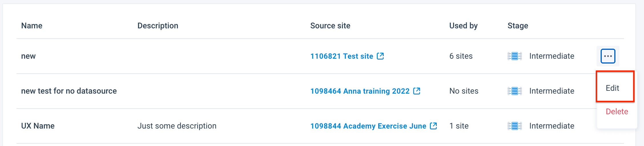The width and height of the screenshot is (644, 146).
Task: Select the UX Name row name
Action: (38, 126)
